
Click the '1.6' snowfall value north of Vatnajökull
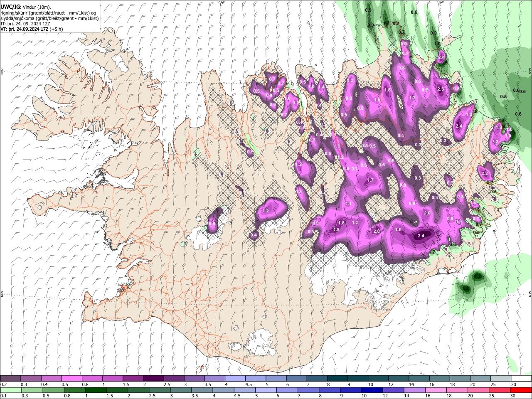[x=398, y=230]
